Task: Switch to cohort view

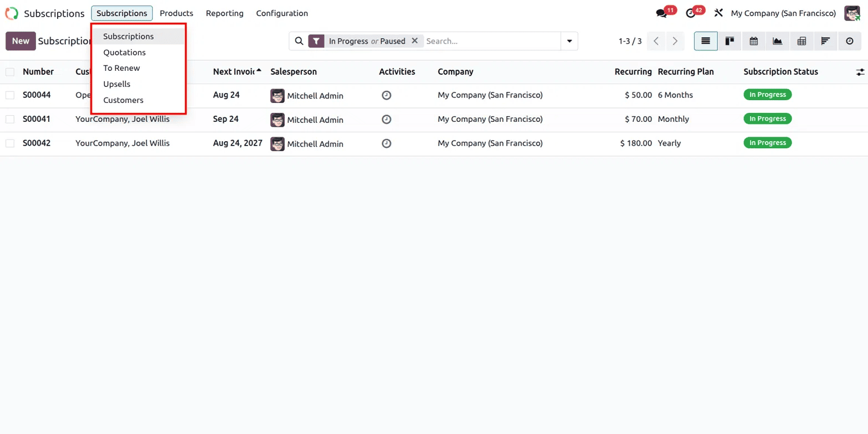Action: (x=825, y=41)
